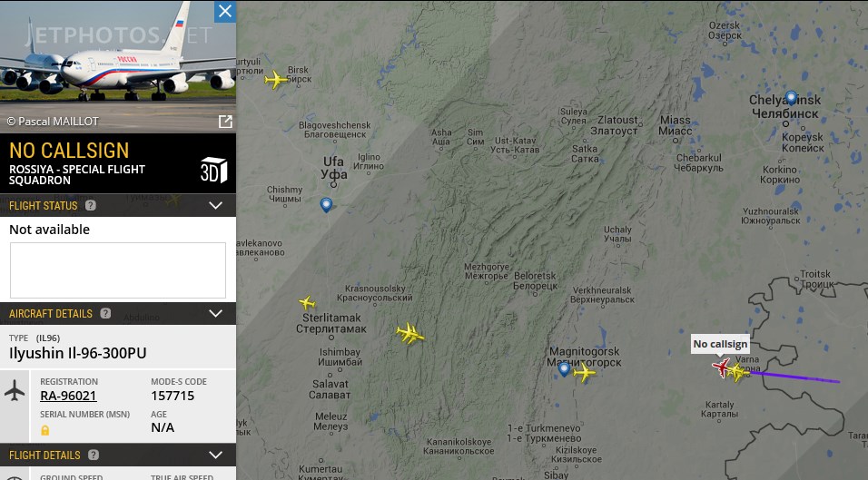Click Flight Status help question mark
Screen dimensions: 868x480
tap(91, 205)
